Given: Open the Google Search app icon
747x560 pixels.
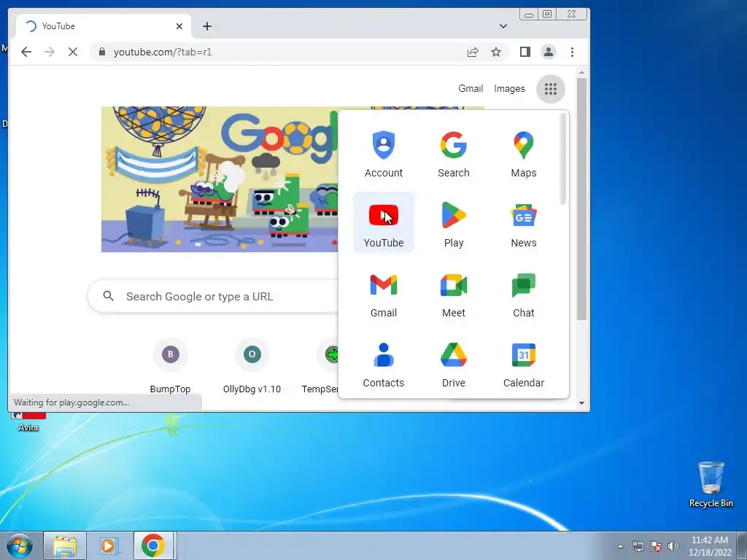Looking at the screenshot, I should tap(454, 154).
